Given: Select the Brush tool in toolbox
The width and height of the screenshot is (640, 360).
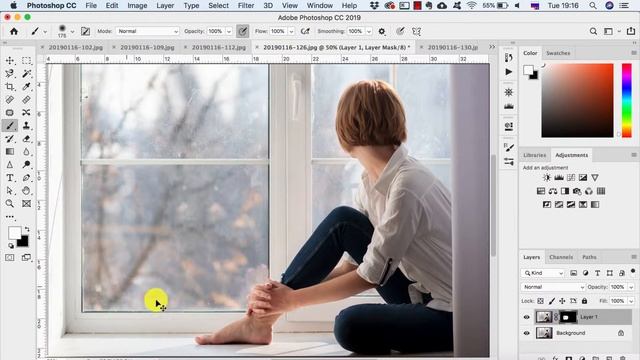Looking at the screenshot, I should (10, 126).
